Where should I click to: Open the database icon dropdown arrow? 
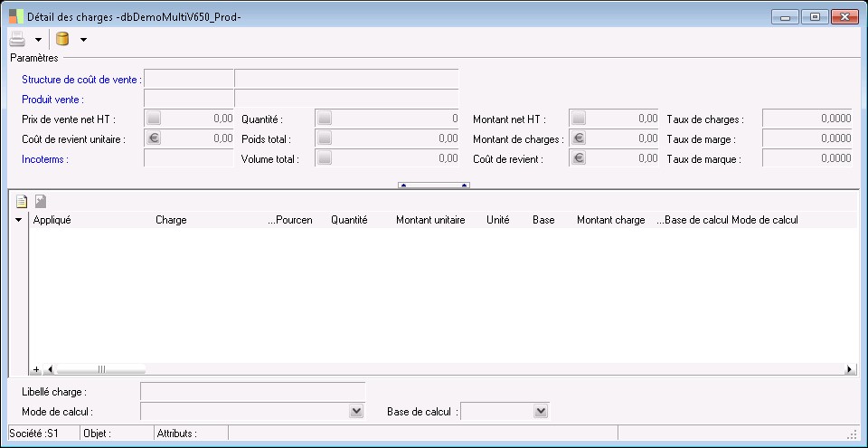[83, 39]
